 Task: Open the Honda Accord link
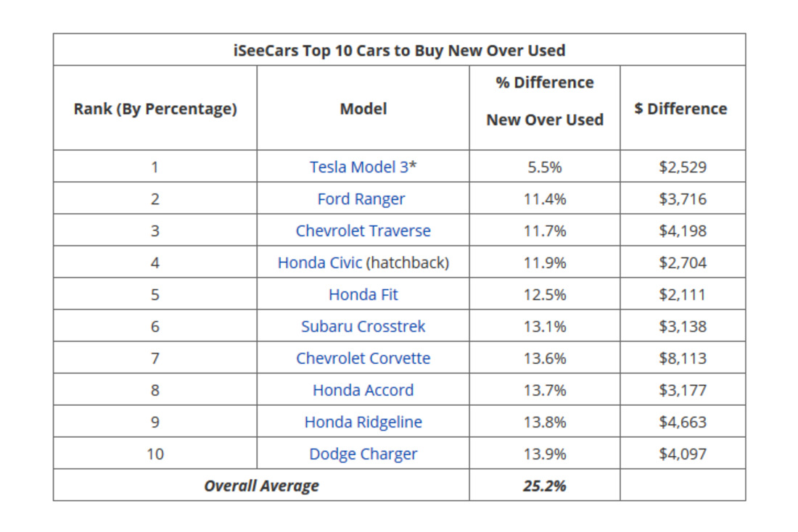363,390
